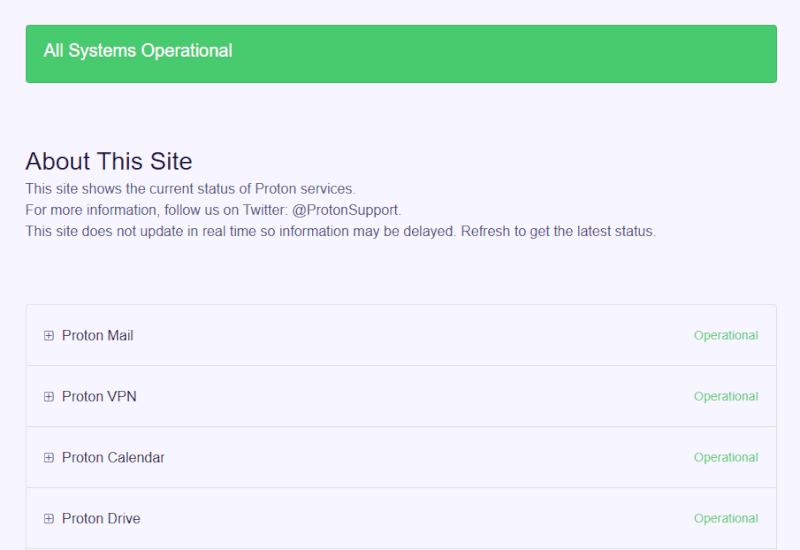This screenshot has height=550, width=800.
Task: Expand the Proton VPN component group
Action: pos(48,397)
